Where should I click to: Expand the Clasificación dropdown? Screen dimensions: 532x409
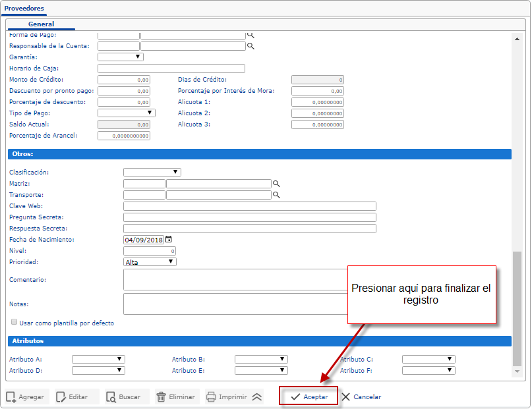click(152, 173)
